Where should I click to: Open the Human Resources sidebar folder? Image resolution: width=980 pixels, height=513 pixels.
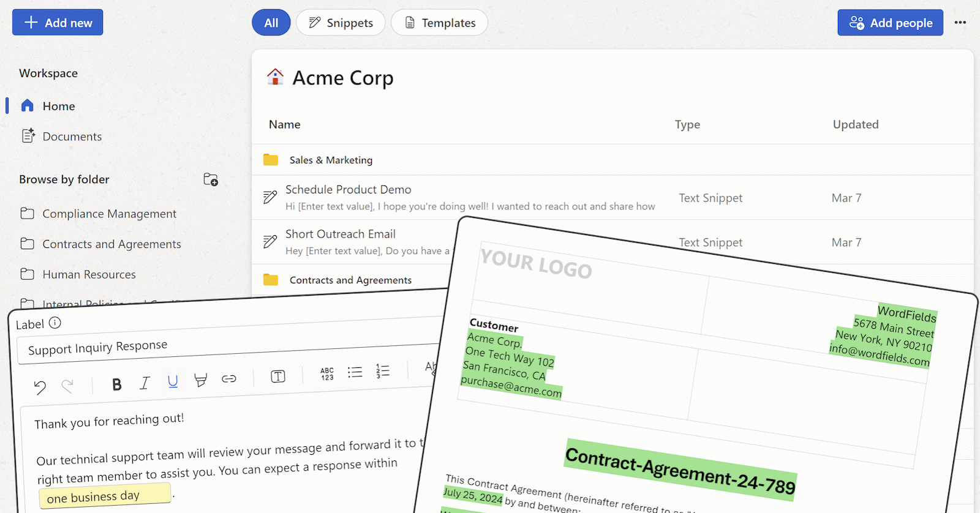point(89,274)
